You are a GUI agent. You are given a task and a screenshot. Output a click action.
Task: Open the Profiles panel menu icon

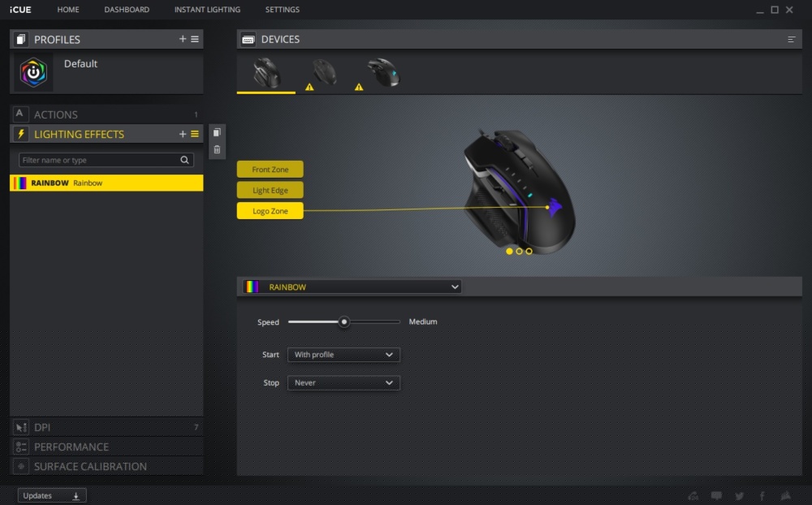coord(195,39)
